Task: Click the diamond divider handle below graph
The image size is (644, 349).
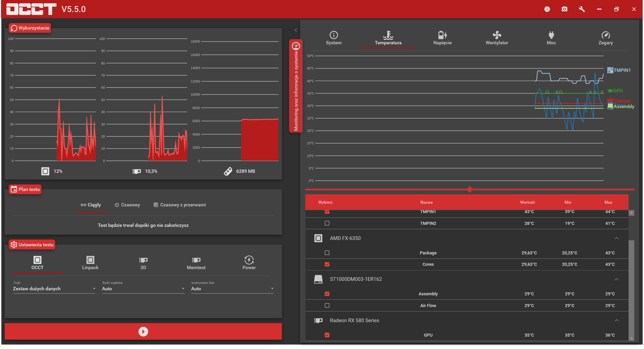Action: pos(470,190)
